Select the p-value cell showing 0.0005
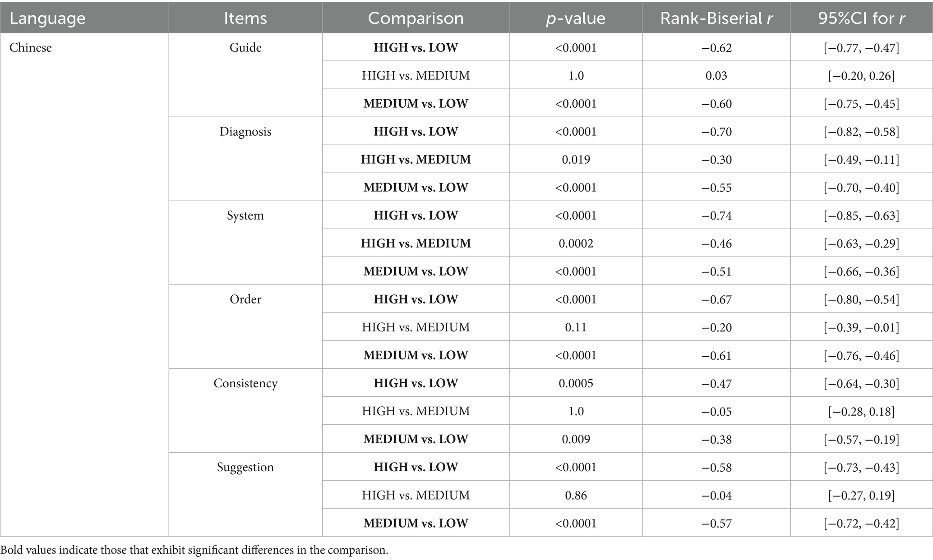The width and height of the screenshot is (933, 560). pyautogui.click(x=576, y=383)
